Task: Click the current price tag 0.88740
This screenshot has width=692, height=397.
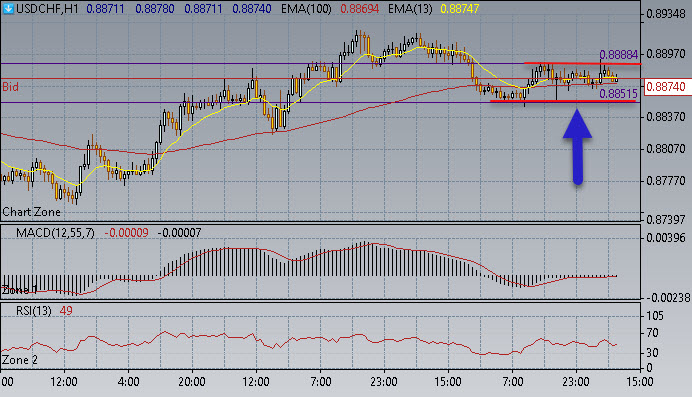Action: [666, 87]
